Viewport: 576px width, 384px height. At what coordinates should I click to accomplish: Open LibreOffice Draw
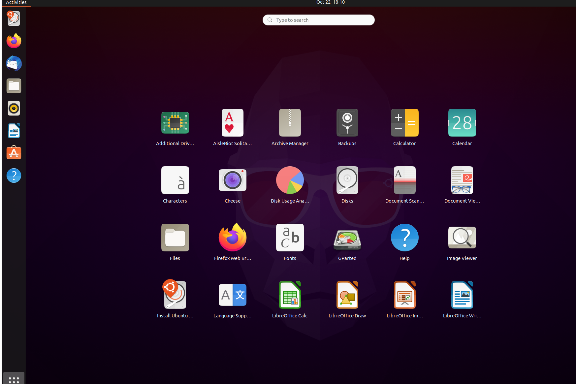(347, 295)
